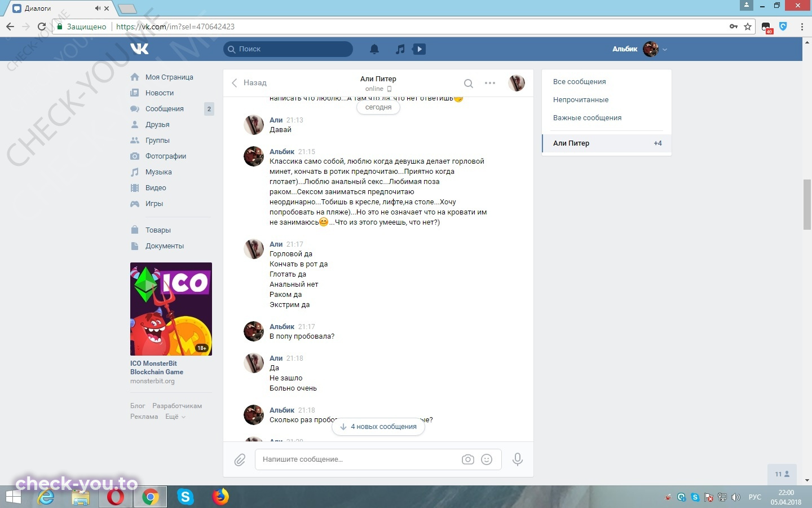
Task: Click sender name Али at 21:13
Action: point(276,120)
